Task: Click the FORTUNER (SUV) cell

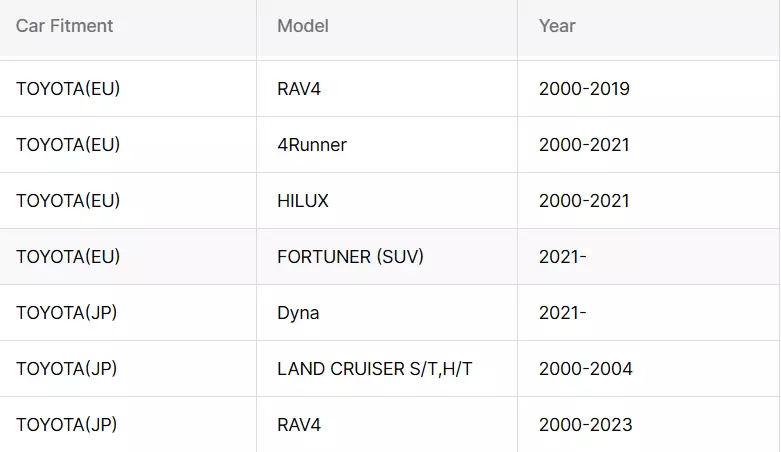Action: pyautogui.click(x=350, y=257)
